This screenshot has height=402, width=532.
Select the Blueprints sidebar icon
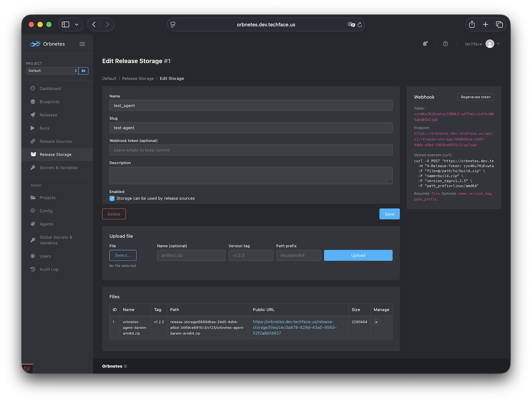pyautogui.click(x=33, y=101)
